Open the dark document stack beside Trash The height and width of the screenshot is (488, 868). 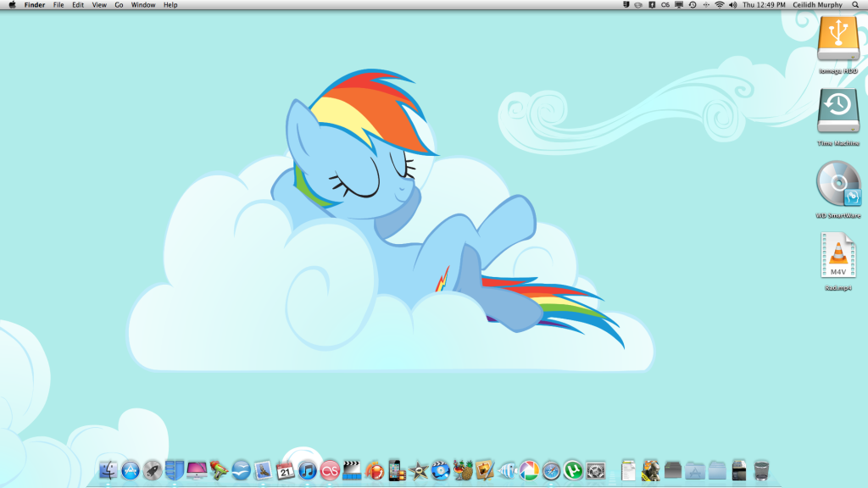click(x=739, y=471)
